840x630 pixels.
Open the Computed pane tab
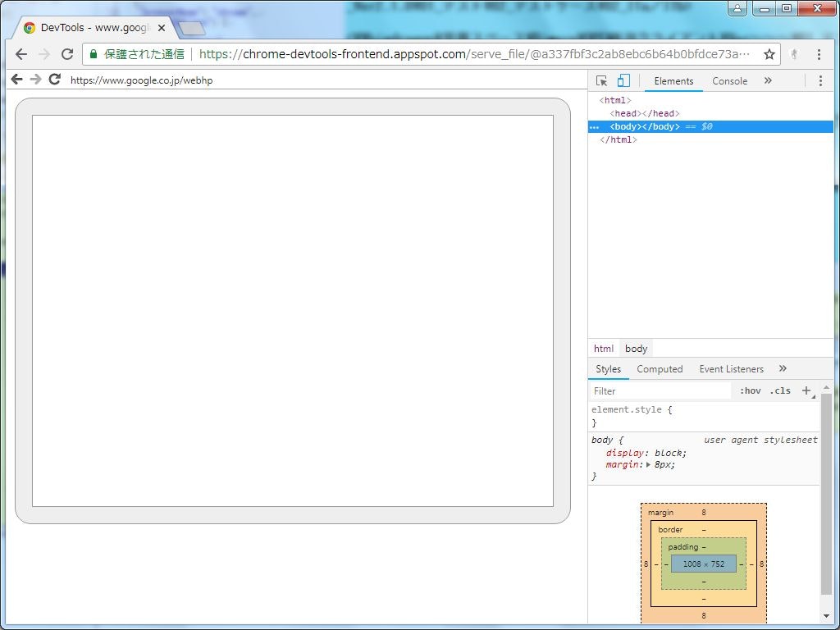click(660, 368)
